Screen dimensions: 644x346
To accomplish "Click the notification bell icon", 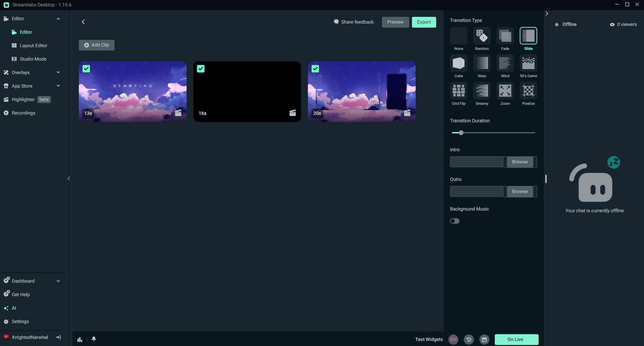I will click(94, 339).
